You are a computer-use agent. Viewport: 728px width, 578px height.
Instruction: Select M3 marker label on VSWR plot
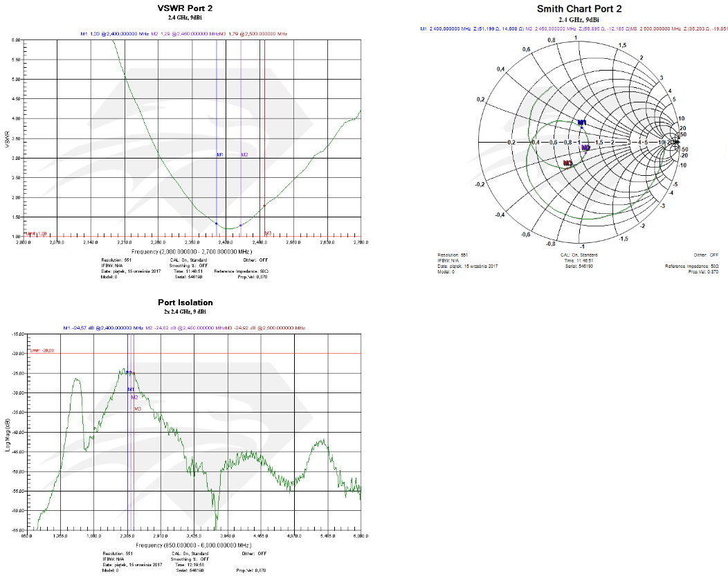(269, 233)
